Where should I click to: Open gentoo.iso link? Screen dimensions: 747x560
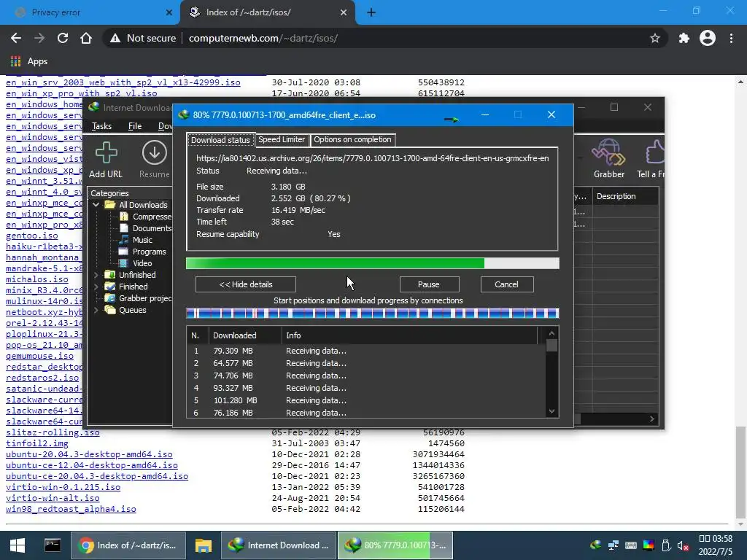pyautogui.click(x=32, y=236)
